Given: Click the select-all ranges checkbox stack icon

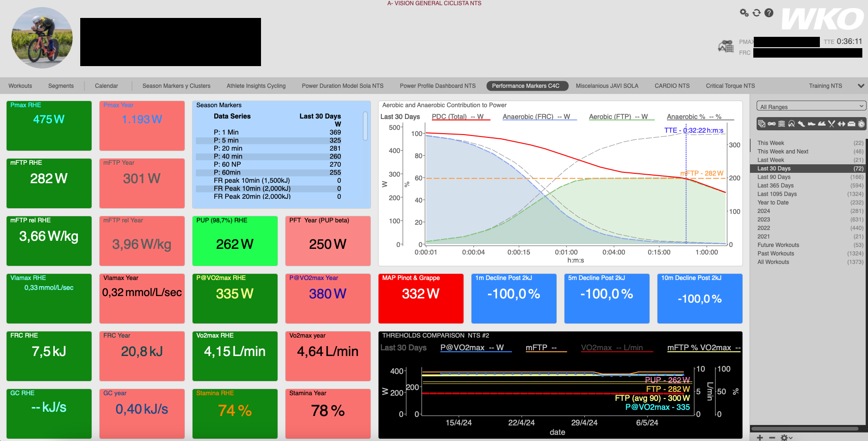Looking at the screenshot, I should (761, 124).
